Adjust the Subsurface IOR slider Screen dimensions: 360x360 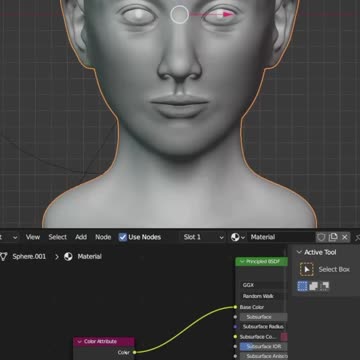[263, 347]
